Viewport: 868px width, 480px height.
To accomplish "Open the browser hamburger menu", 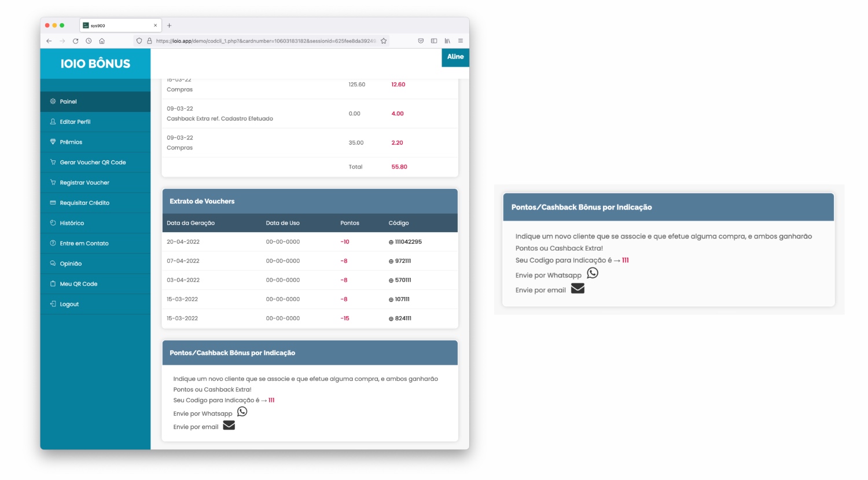I will (461, 41).
